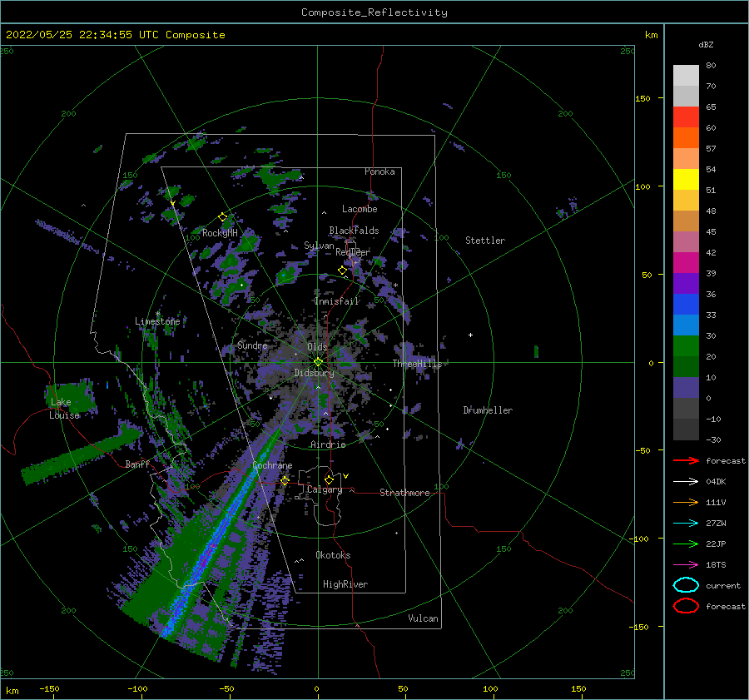The width and height of the screenshot is (749, 700).
Task: Click the cyan current ellipse legend icon
Action: [686, 585]
